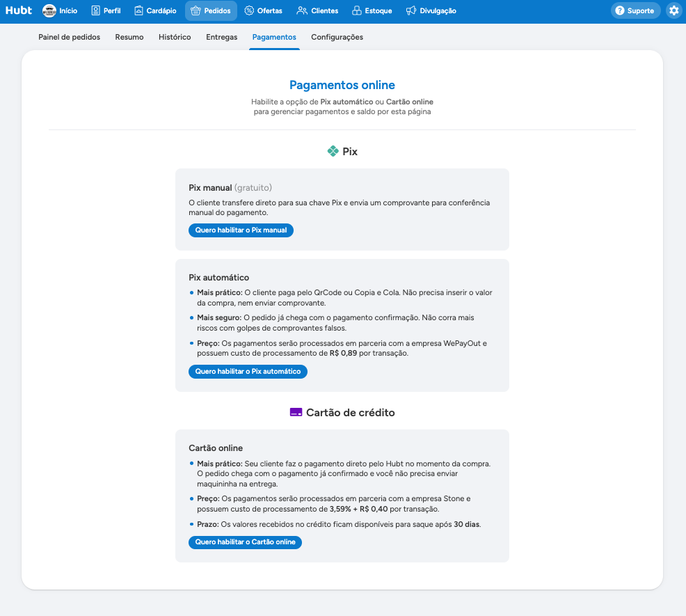Switch to Painel de pedidos tab
Image resolution: width=686 pixels, height=616 pixels.
(69, 37)
